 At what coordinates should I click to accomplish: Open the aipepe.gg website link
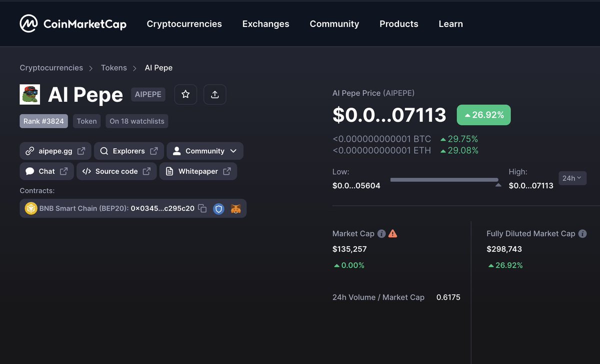[55, 151]
